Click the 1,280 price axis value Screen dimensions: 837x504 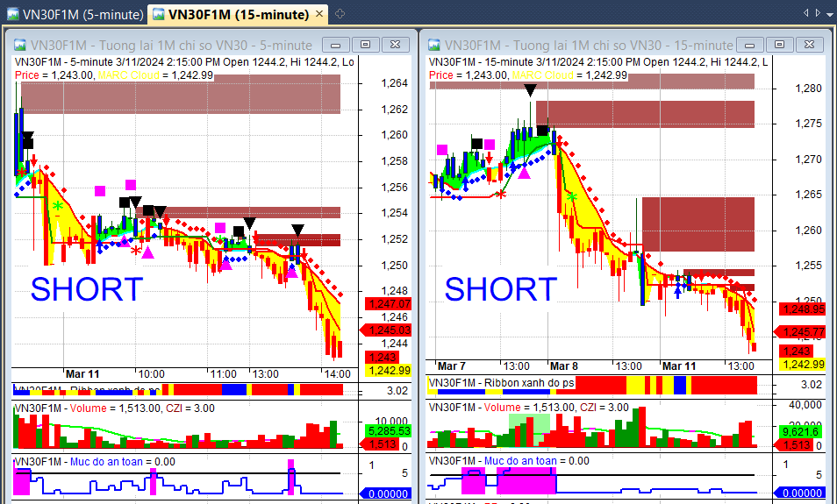click(x=808, y=88)
